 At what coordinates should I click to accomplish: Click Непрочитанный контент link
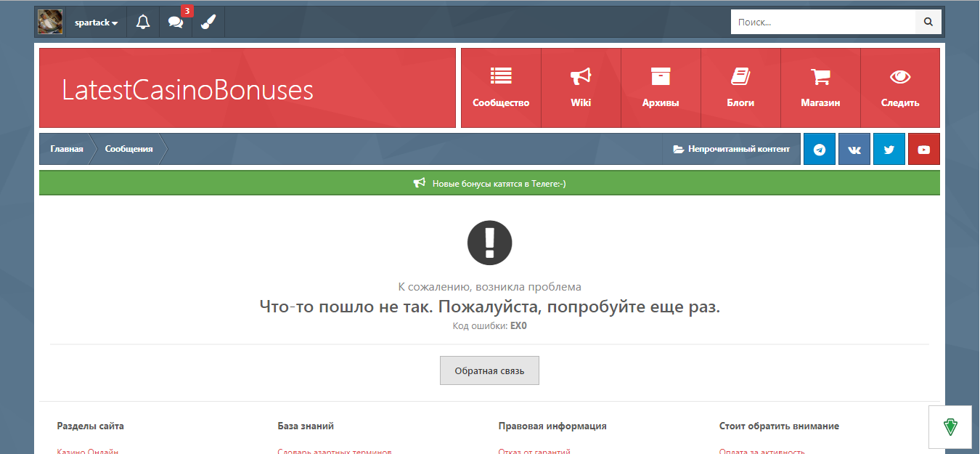click(732, 150)
